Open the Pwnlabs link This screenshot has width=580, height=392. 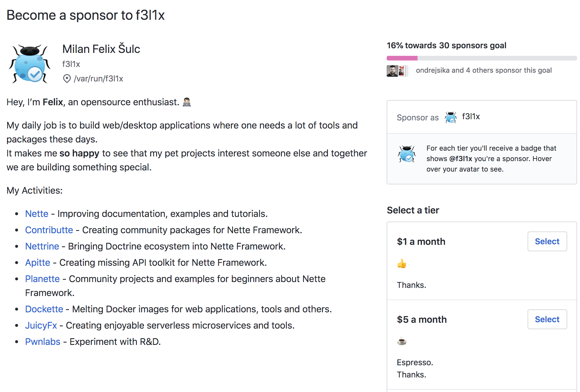coord(43,342)
